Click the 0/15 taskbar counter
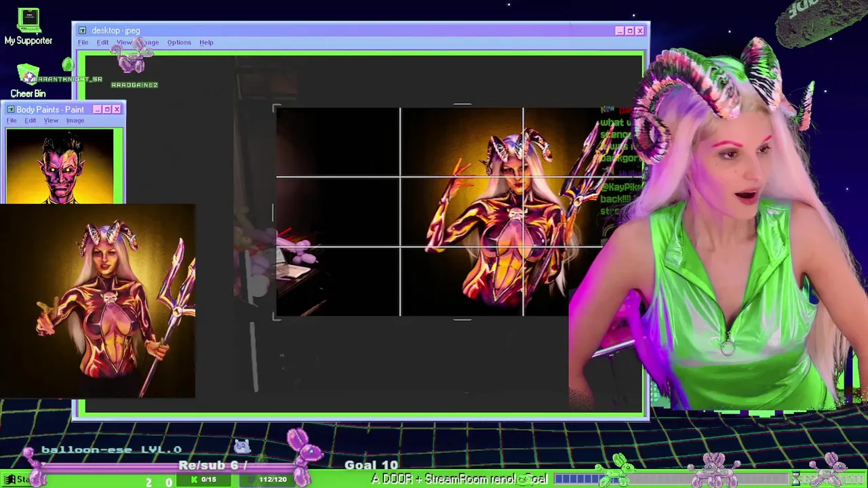The height and width of the screenshot is (488, 868). point(204,480)
